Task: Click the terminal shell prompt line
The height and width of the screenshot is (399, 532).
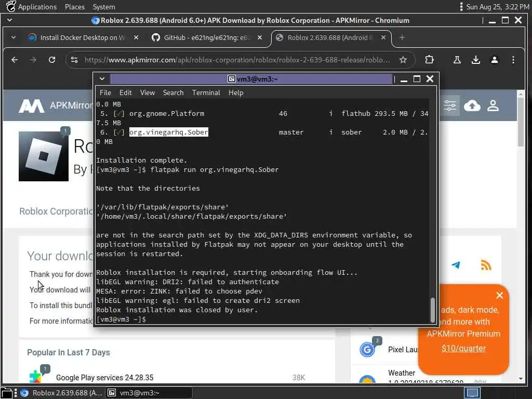Action: 121,320
